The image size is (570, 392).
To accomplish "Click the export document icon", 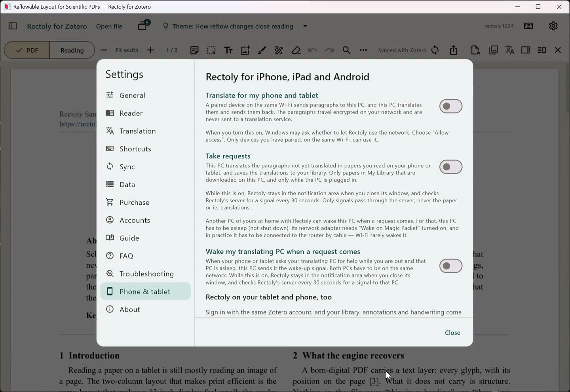I will (475, 50).
